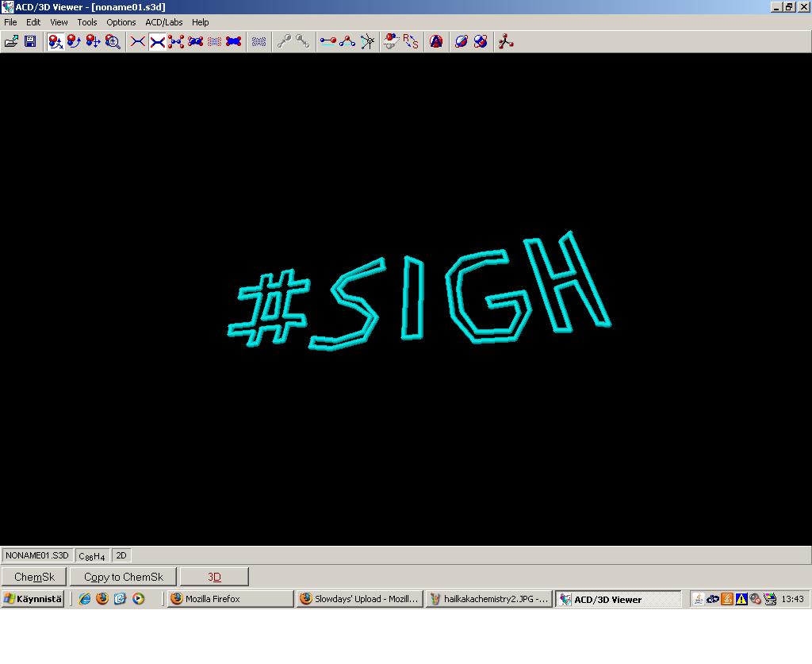Click the 3D optimization icon at toolbar end
The height and width of the screenshot is (664, 812).
tap(506, 41)
